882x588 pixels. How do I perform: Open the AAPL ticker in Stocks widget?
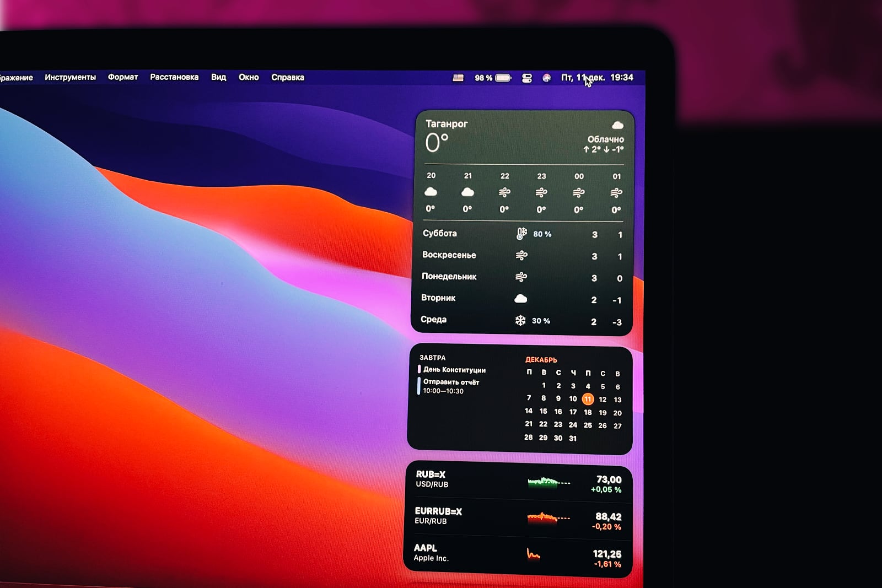coord(425,548)
